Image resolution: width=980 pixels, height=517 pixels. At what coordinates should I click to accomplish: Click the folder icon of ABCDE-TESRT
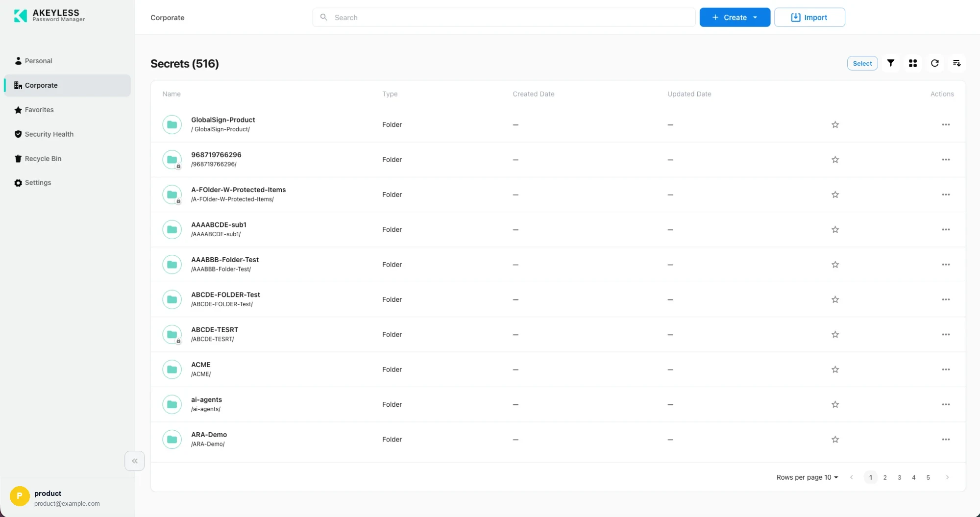tap(172, 335)
